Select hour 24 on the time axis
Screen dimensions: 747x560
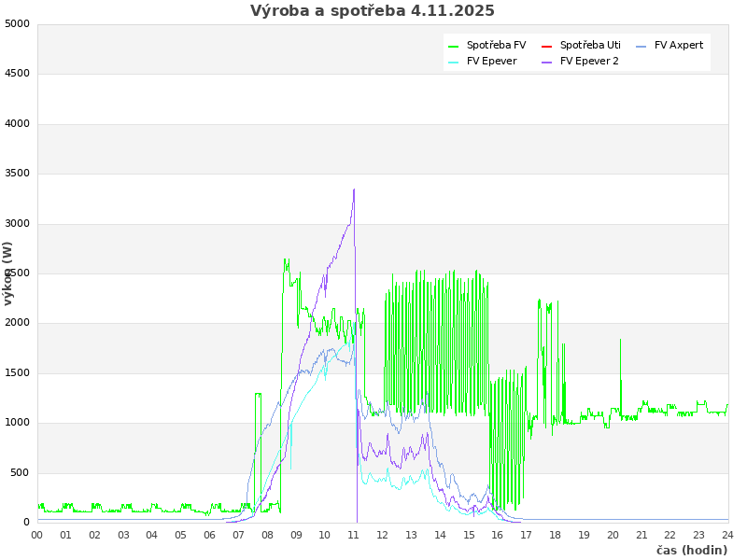coord(727,535)
